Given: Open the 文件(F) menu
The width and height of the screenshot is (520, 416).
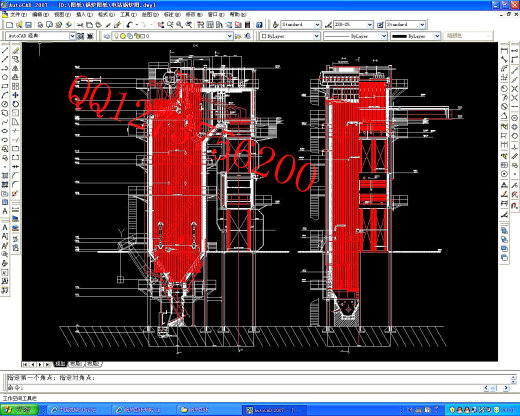Looking at the screenshot, I should point(18,15).
